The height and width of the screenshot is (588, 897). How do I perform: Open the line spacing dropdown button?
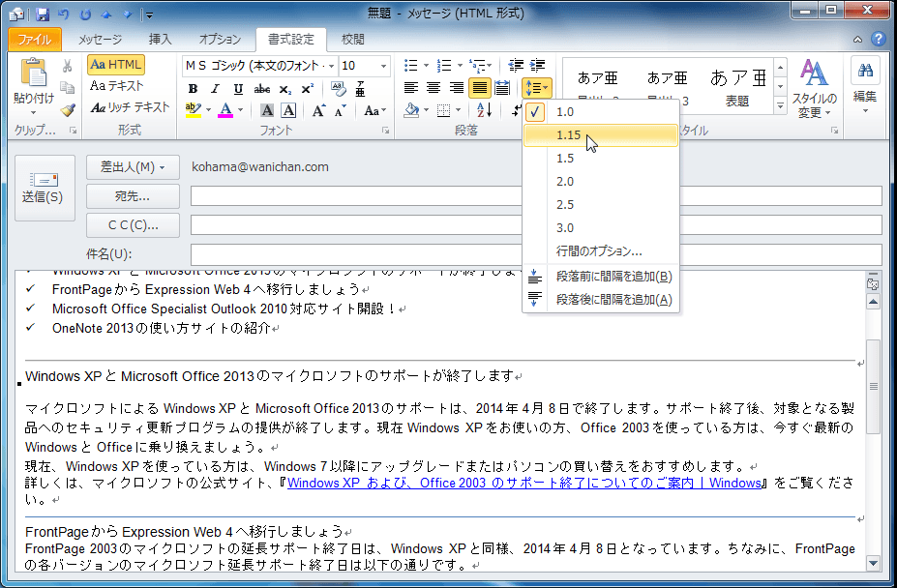(537, 88)
